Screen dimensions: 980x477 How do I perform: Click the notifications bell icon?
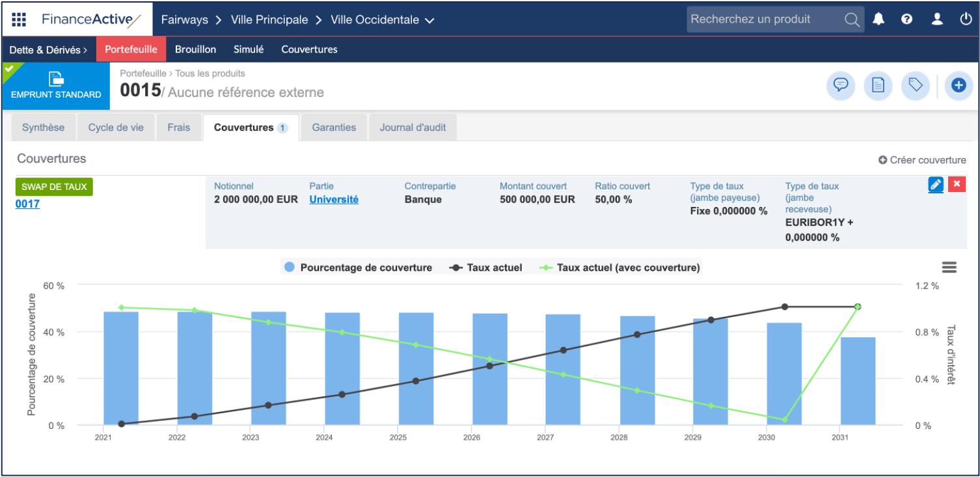click(x=878, y=20)
